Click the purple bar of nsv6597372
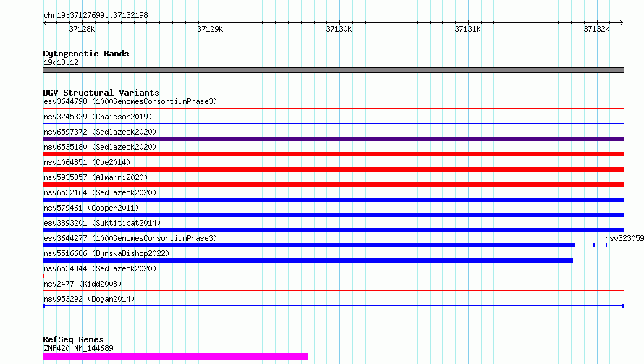Viewport: 644px width, 364px height. pos(333,139)
